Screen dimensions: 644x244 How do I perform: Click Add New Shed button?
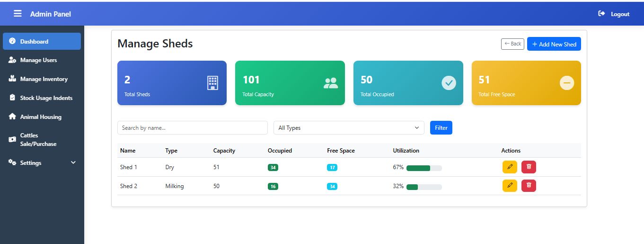click(x=554, y=44)
